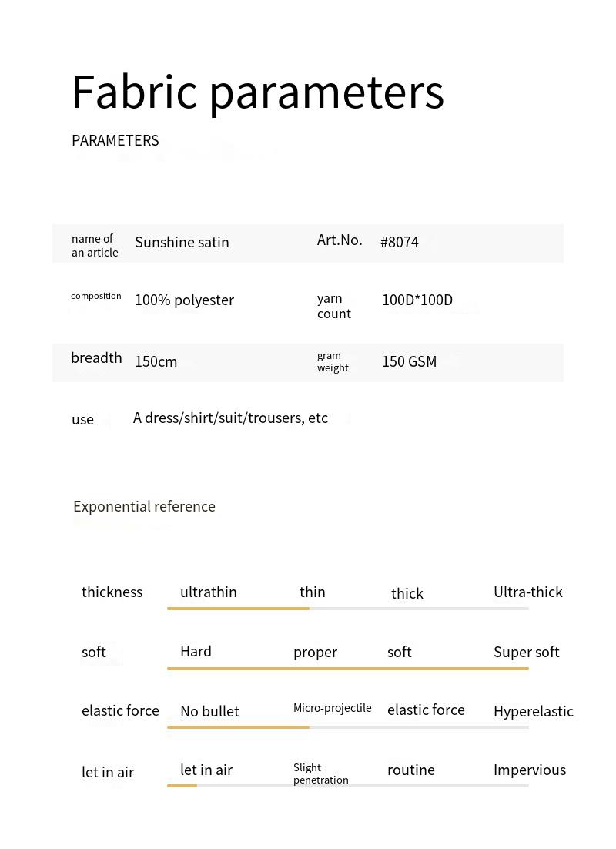Click the PARAMETERS subtitle text
616x849 pixels.
115,140
